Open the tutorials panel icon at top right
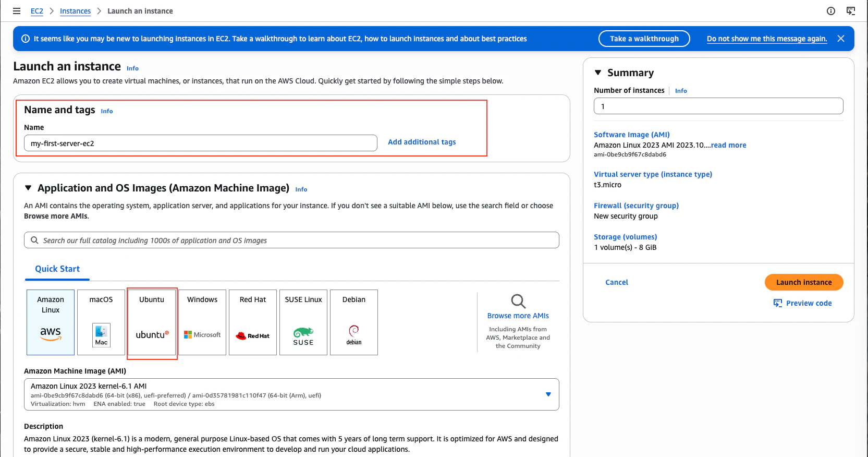This screenshot has width=868, height=457. tap(851, 11)
